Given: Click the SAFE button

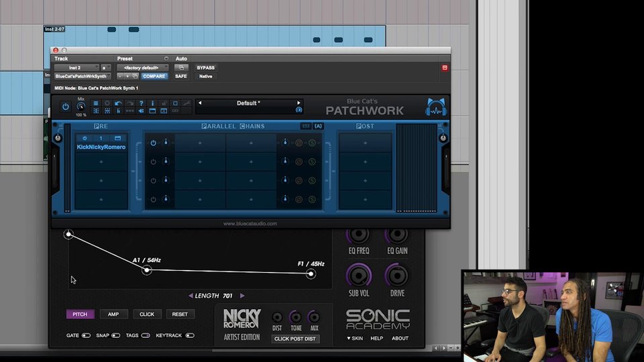Looking at the screenshot, I should 181,76.
